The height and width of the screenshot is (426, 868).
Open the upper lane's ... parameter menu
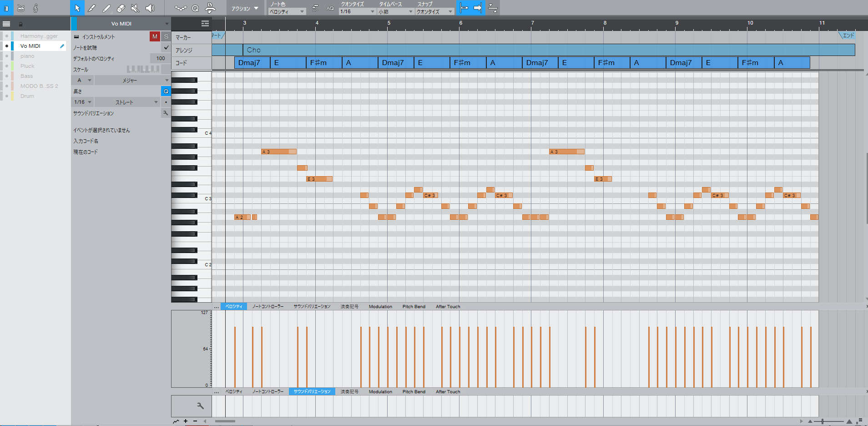click(x=216, y=307)
